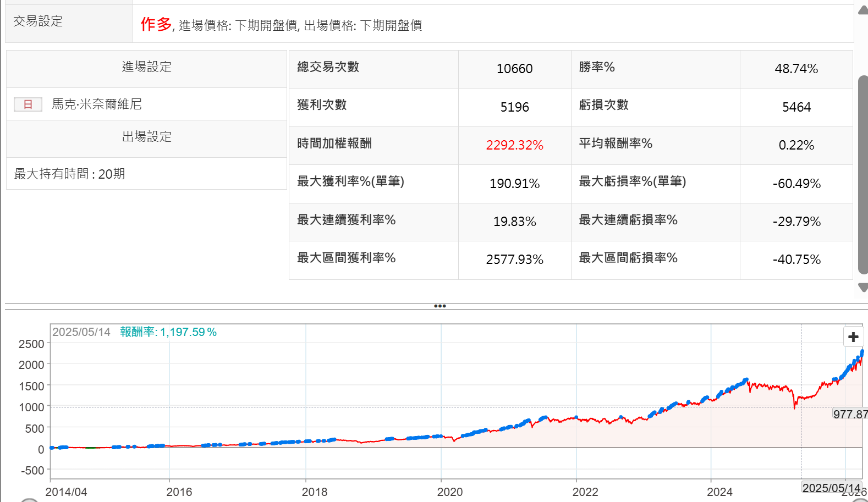This screenshot has width=868, height=502.
Task: Click the scroll up arrow of the stats panel
Action: [x=862, y=11]
